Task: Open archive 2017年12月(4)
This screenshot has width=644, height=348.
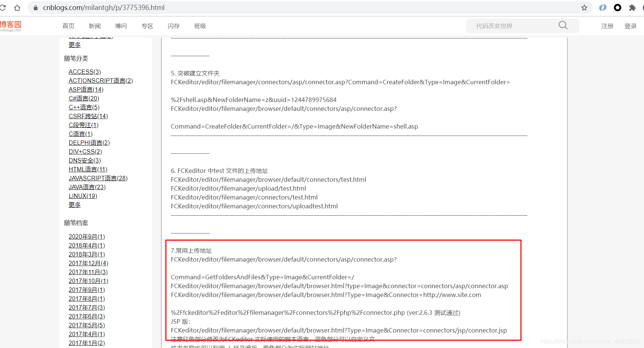Action: tap(88, 263)
